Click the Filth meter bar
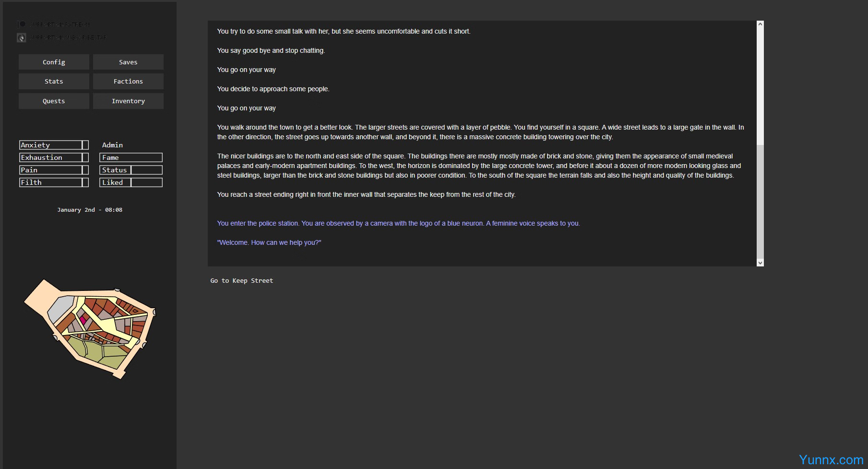 (x=54, y=182)
